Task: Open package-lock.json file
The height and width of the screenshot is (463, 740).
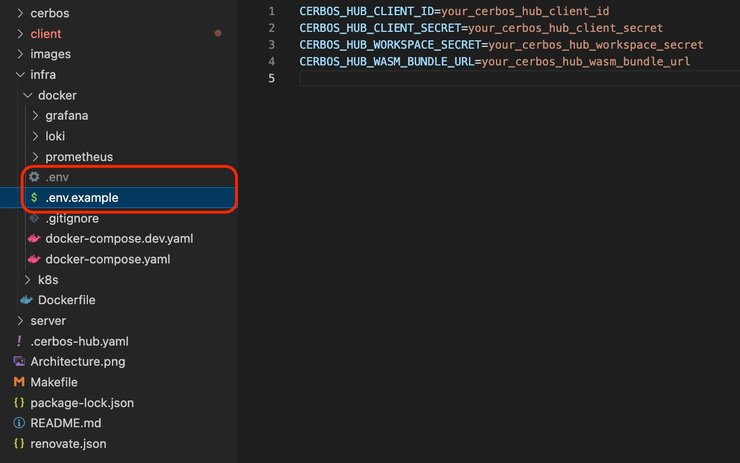Action: coord(82,403)
